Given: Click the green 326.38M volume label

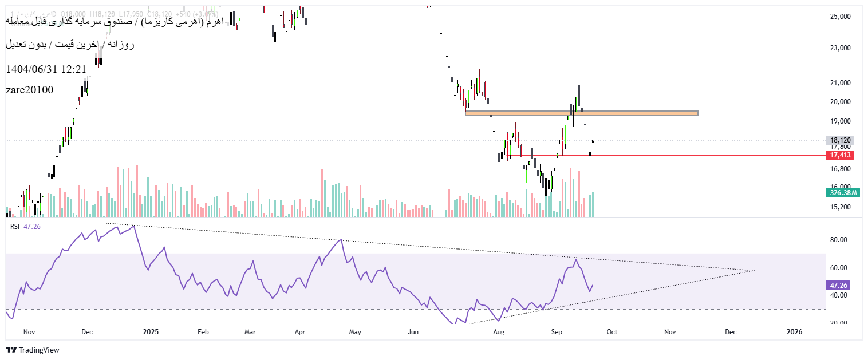Looking at the screenshot, I should [842, 193].
